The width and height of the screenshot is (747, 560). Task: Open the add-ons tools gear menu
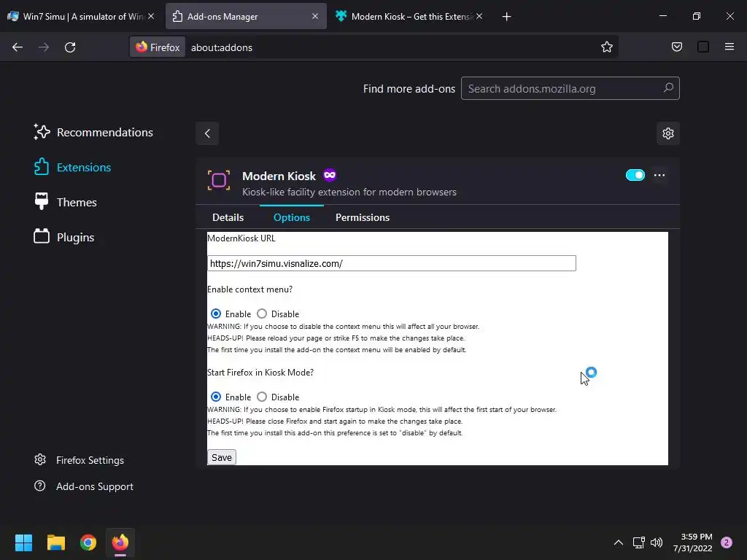(668, 133)
